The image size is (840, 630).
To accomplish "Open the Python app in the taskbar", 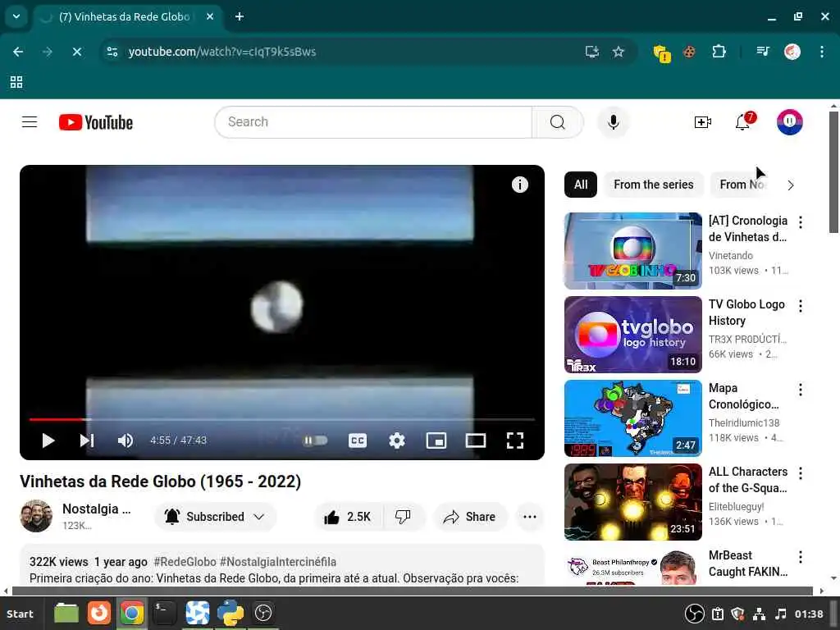I will click(x=231, y=614).
